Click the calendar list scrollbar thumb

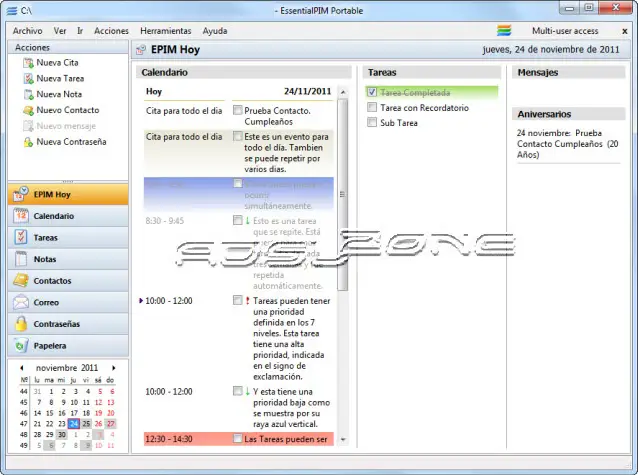(x=343, y=195)
